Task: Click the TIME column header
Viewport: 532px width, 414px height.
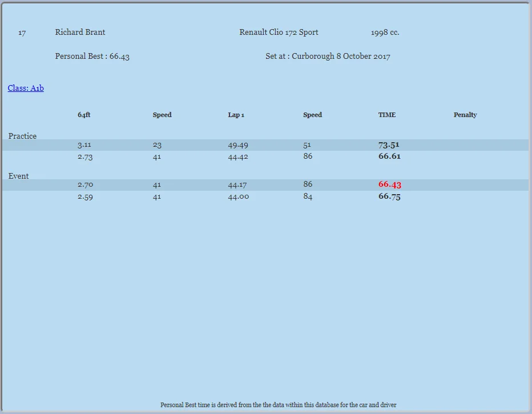Action: (x=387, y=115)
